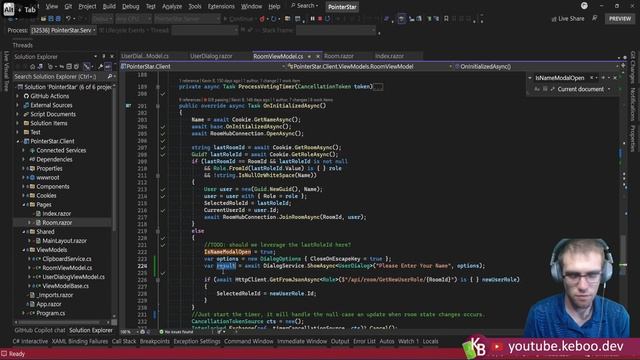Collapse the ViewModels folder
The height and width of the screenshot is (360, 640).
coord(24,250)
